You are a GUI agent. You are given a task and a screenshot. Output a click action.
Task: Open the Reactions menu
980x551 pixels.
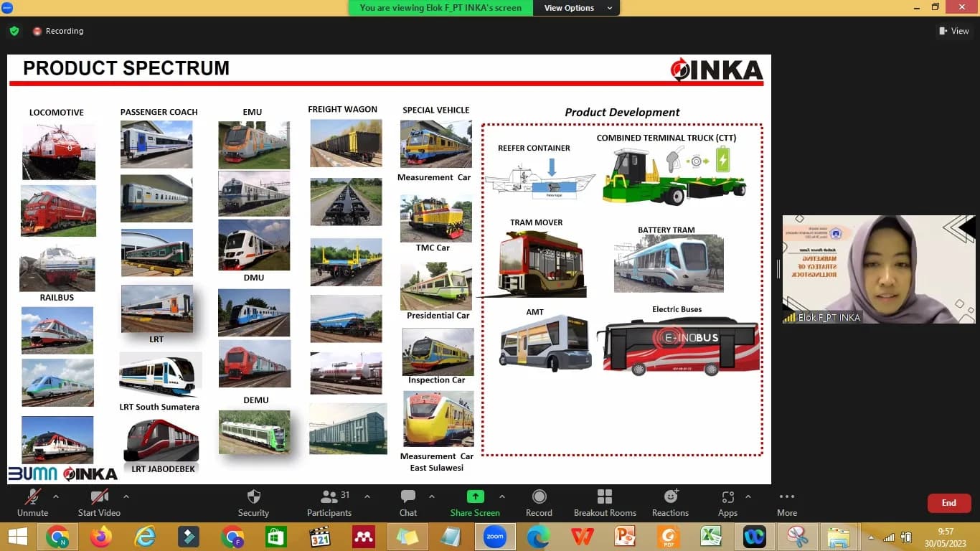[670, 502]
